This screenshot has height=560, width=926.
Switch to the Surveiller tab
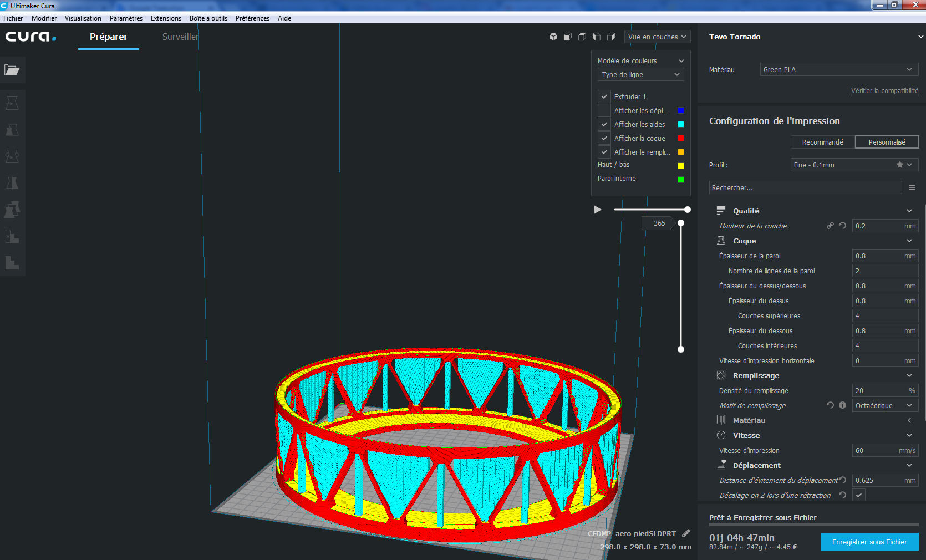click(x=180, y=37)
